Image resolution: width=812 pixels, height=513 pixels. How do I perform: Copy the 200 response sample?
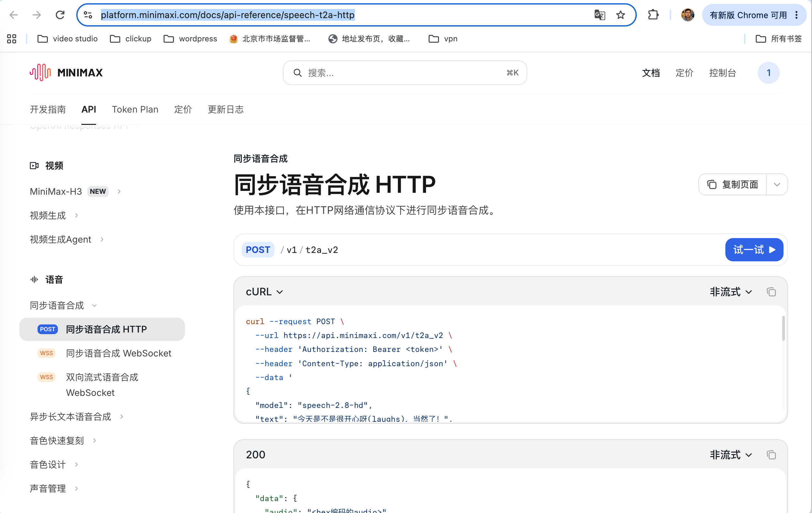point(771,454)
